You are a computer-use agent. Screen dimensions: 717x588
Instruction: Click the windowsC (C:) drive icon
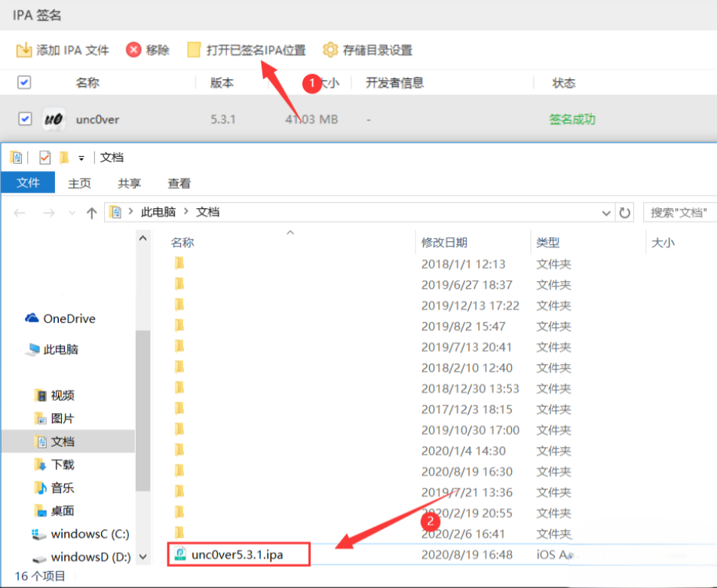tap(39, 534)
